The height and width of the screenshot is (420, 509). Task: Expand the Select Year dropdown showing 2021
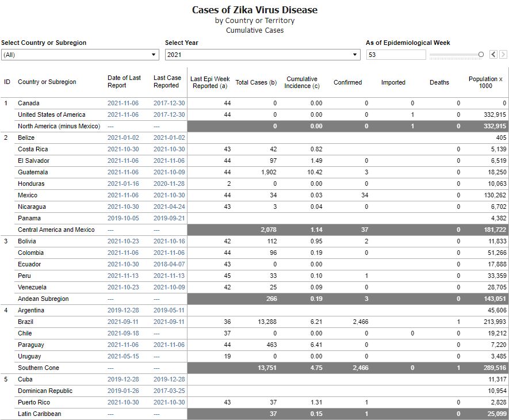tap(262, 55)
